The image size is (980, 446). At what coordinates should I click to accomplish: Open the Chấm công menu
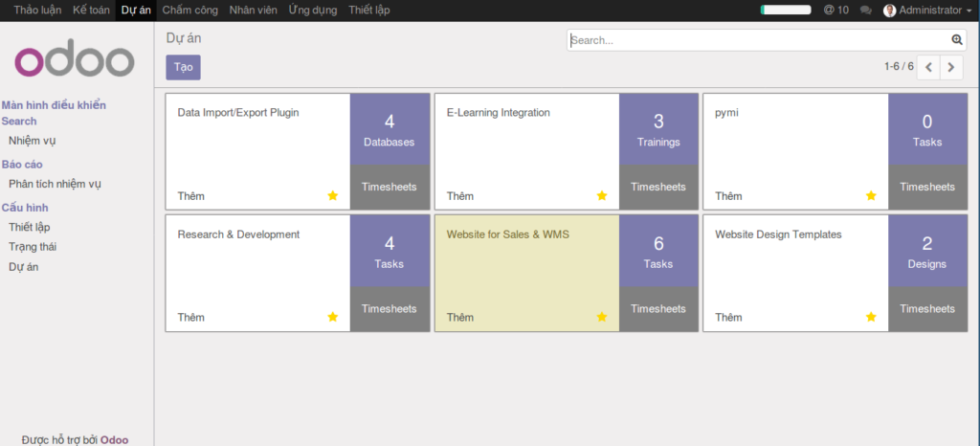190,10
